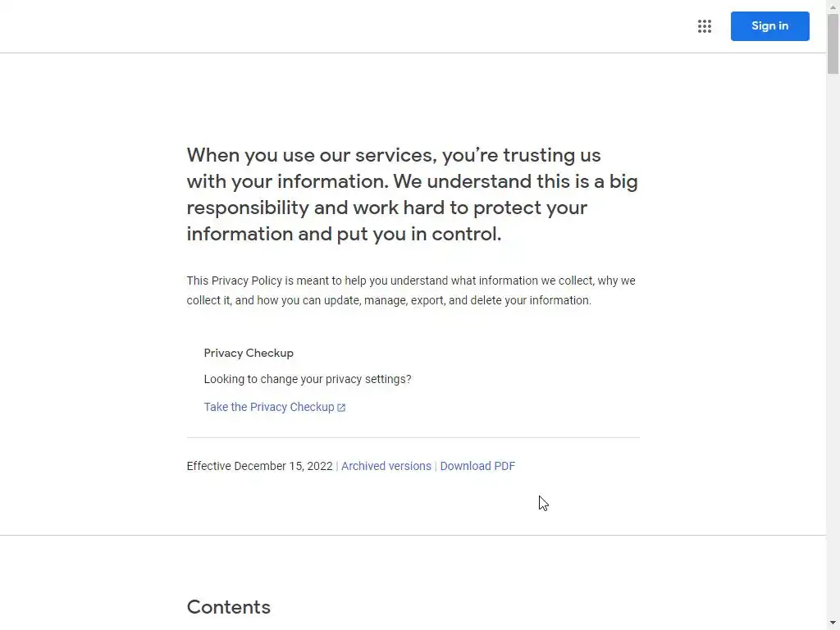Viewport: 840px width, 630px height.
Task: Open the Take the Privacy Checkup link
Action: click(268, 407)
